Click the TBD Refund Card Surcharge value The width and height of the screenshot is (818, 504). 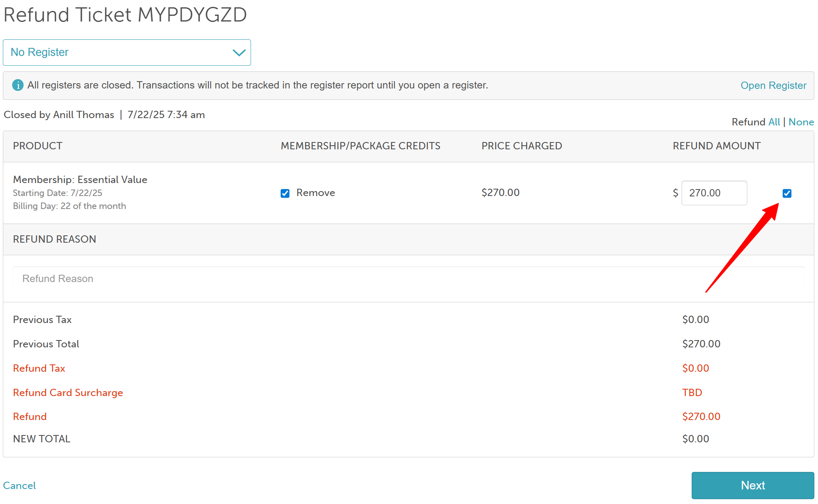(x=692, y=392)
